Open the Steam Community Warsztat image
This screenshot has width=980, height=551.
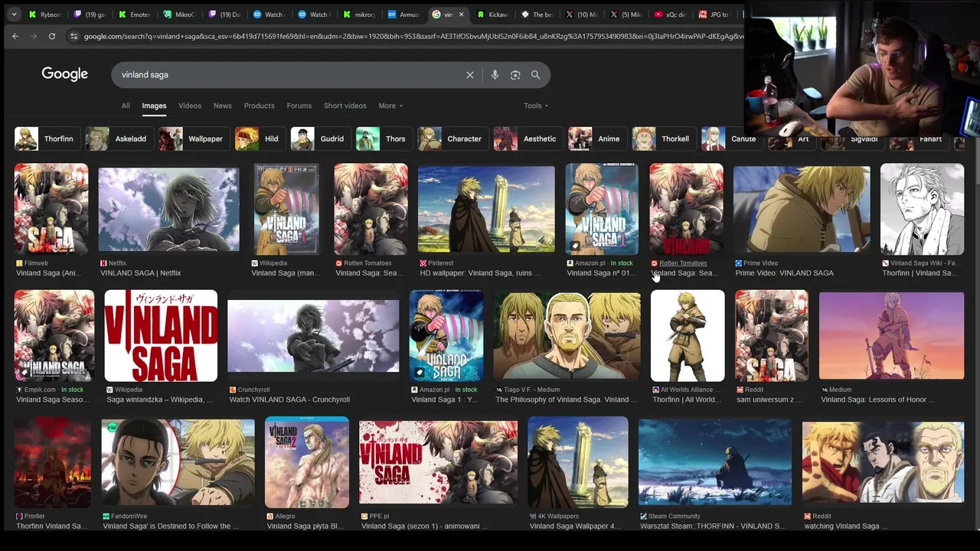point(715,462)
